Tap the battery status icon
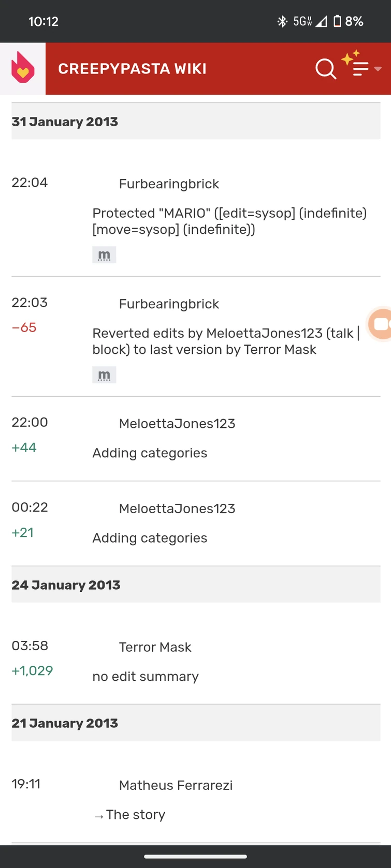Viewport: 391px width, 868px height. [337, 21]
